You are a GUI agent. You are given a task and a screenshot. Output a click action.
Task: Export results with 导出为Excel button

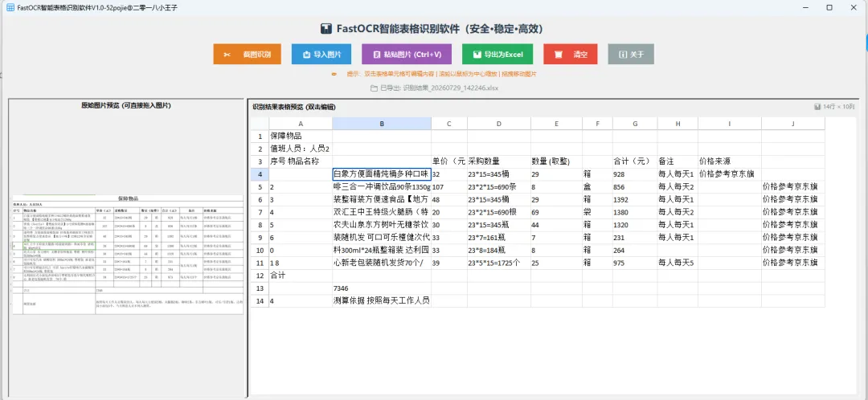[497, 55]
